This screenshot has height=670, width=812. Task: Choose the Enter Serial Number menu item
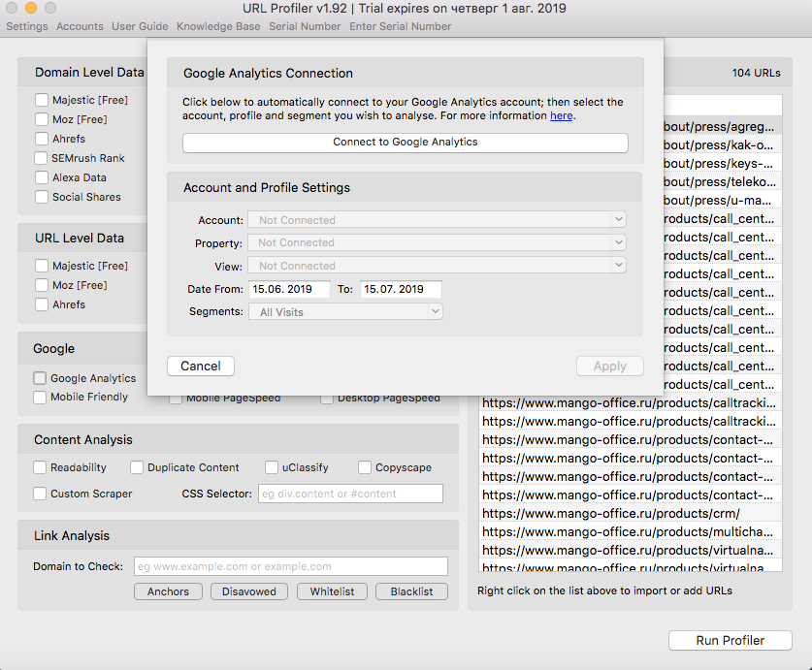(401, 26)
